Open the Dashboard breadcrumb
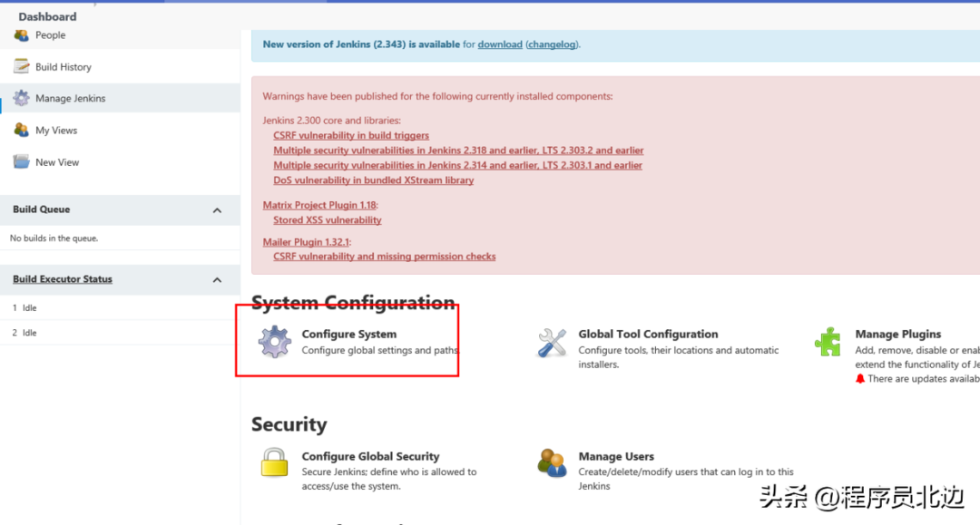The width and height of the screenshot is (980, 525). point(47,16)
